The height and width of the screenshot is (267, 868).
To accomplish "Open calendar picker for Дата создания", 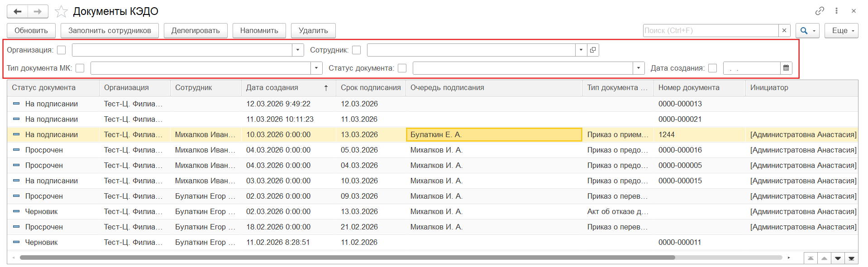I will (786, 68).
